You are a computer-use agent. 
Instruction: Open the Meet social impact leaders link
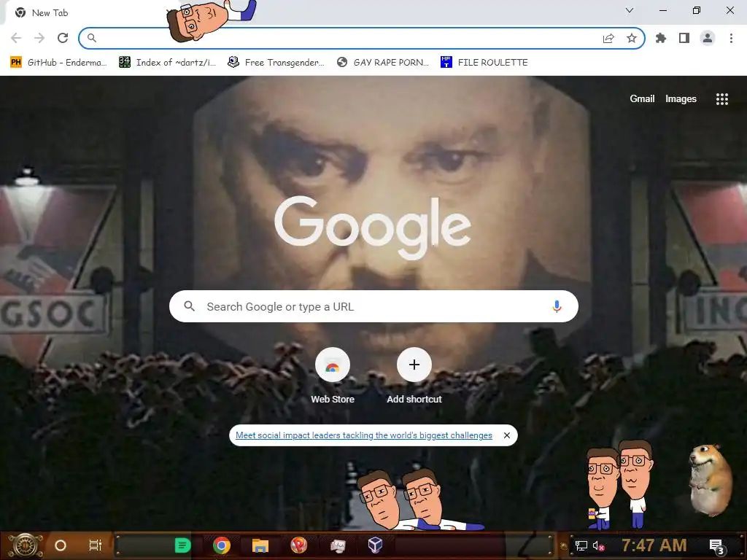point(364,435)
